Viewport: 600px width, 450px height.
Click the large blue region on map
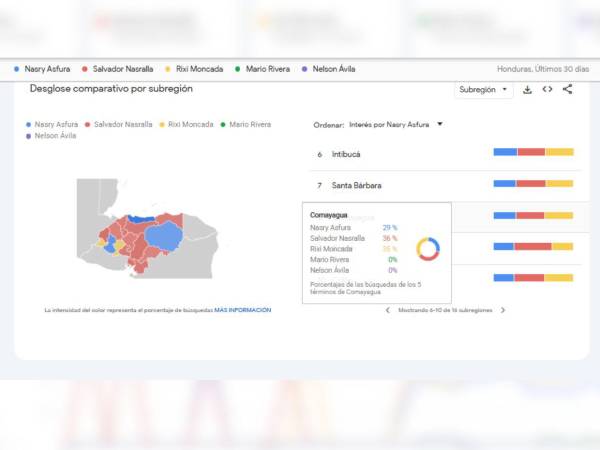[164, 236]
